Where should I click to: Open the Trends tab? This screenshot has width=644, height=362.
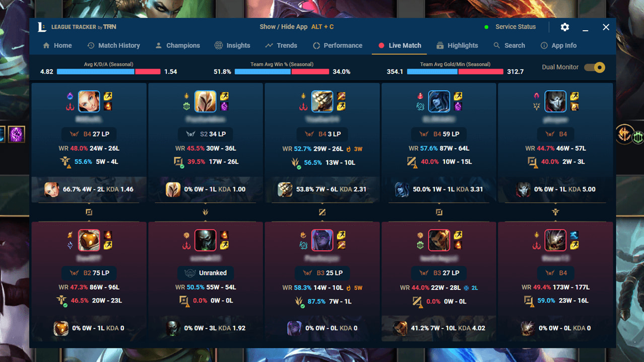coord(281,45)
